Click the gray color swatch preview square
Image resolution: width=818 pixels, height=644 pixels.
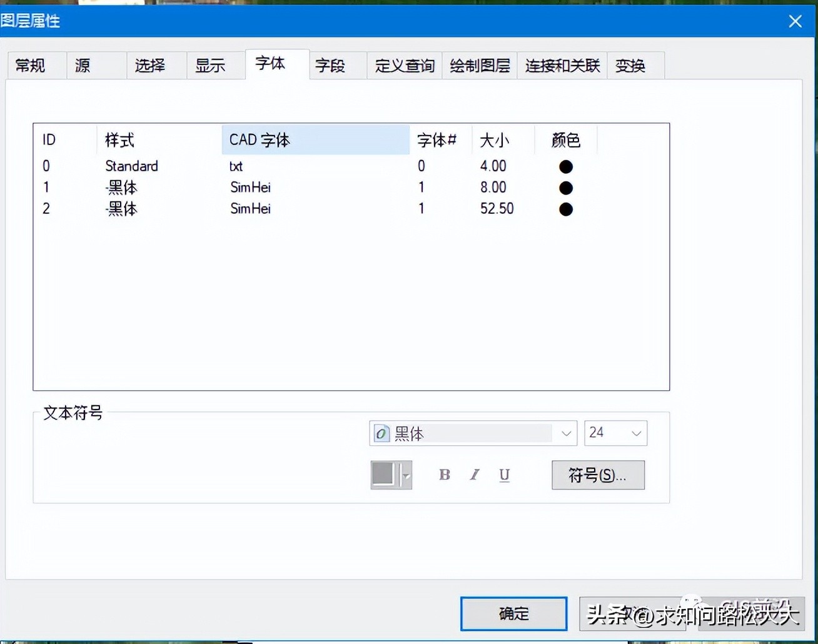click(x=384, y=475)
